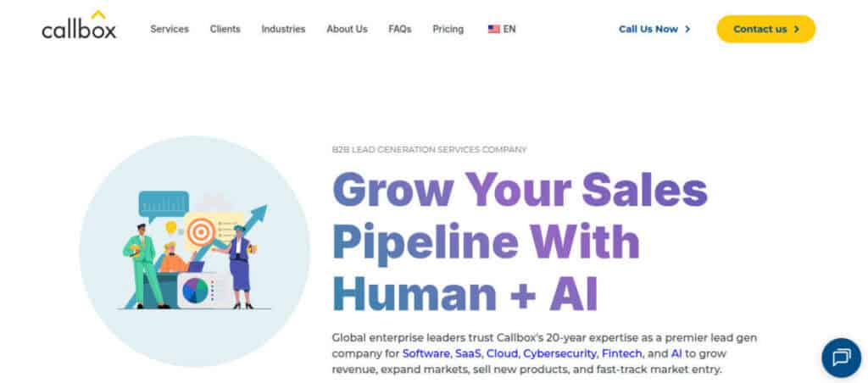
Task: Expand the Industries menu
Action: pos(283,29)
